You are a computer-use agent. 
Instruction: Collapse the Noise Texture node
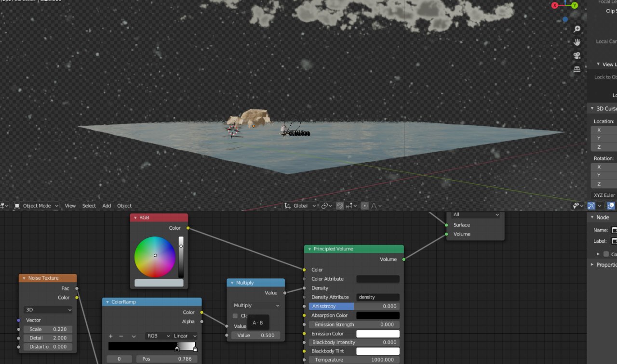pos(24,278)
